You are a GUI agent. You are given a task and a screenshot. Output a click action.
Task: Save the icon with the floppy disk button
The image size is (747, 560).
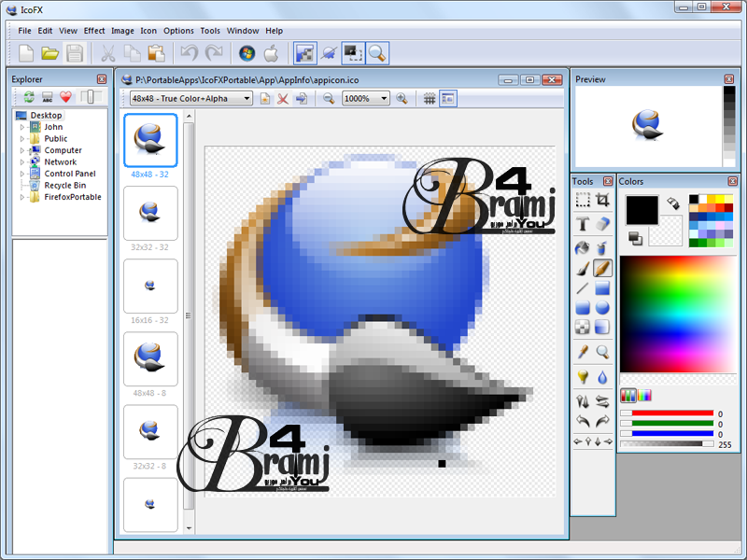(x=75, y=53)
